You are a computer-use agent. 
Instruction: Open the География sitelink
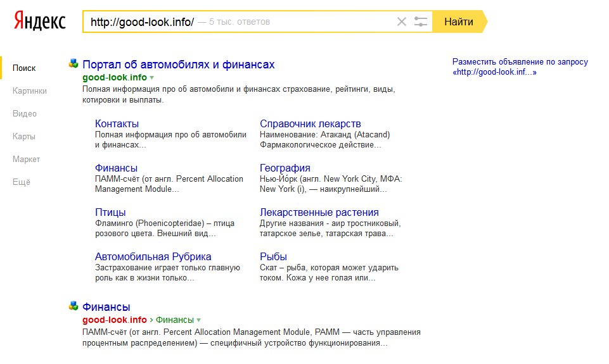(285, 168)
